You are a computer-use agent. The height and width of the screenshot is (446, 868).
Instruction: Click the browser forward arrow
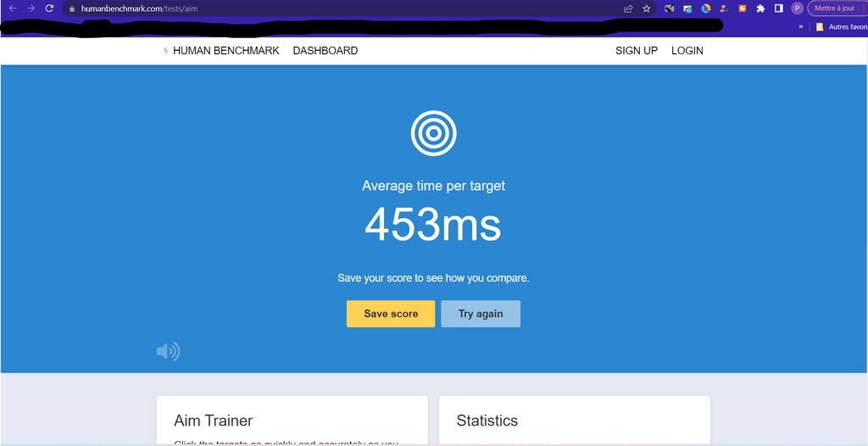click(31, 8)
